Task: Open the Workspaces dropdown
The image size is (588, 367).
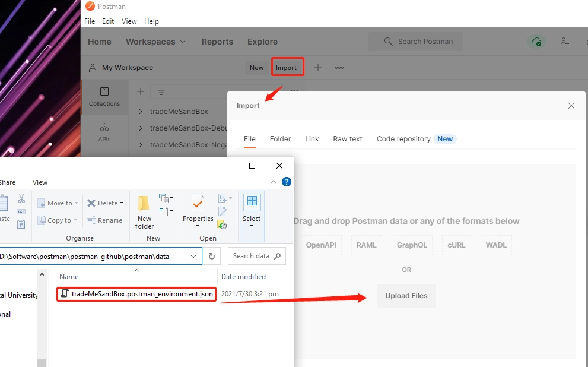Action: tap(155, 42)
